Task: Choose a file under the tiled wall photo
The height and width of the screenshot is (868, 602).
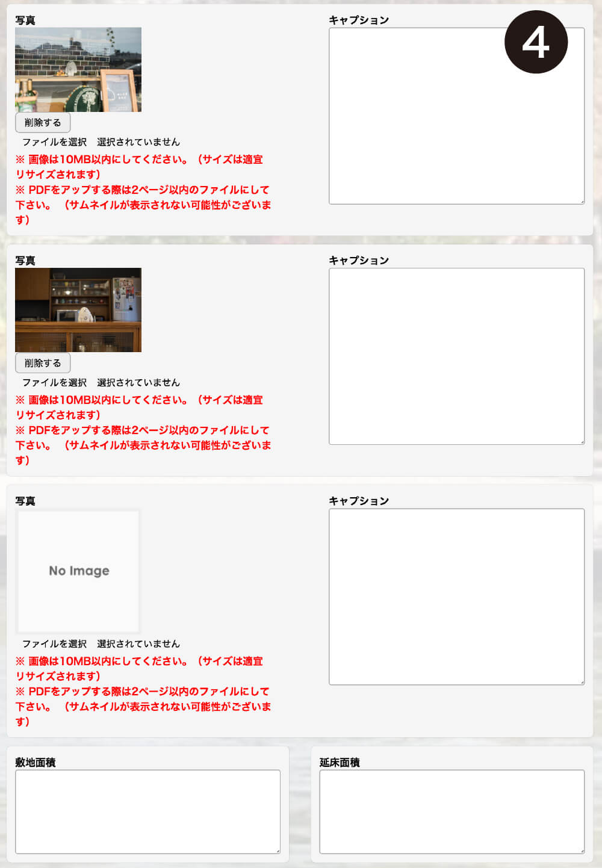Action: click(55, 142)
